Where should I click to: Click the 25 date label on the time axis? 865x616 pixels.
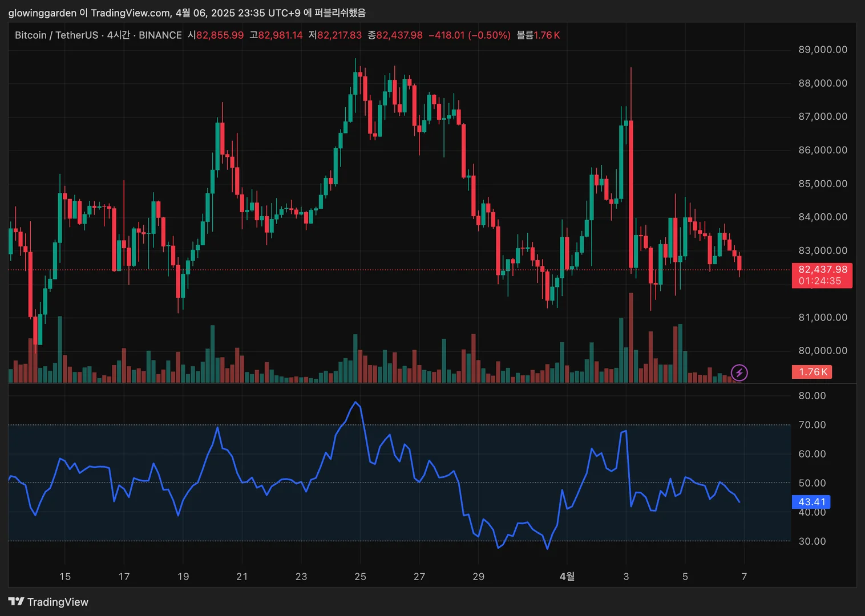tap(360, 577)
